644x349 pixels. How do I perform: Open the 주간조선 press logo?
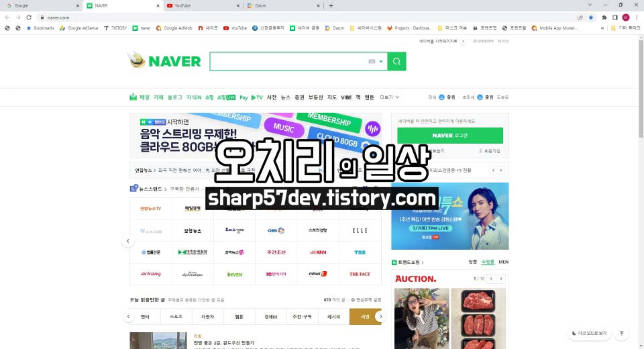[276, 252]
